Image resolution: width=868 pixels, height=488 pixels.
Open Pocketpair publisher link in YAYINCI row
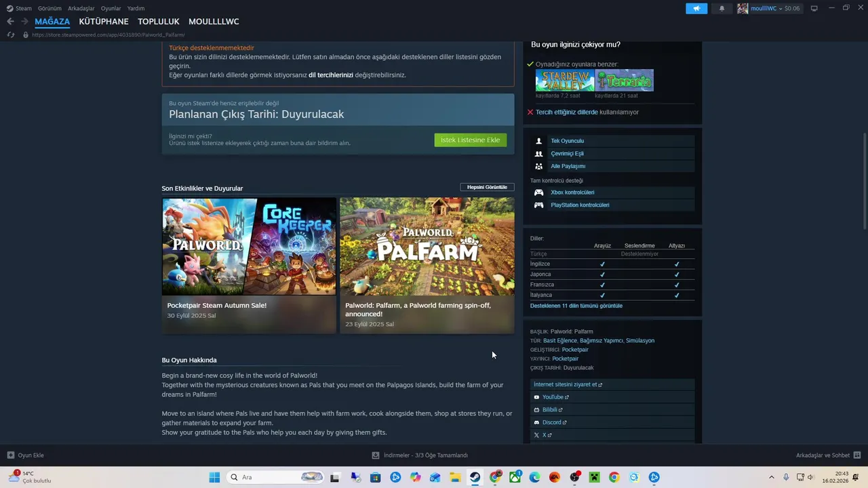566,359
